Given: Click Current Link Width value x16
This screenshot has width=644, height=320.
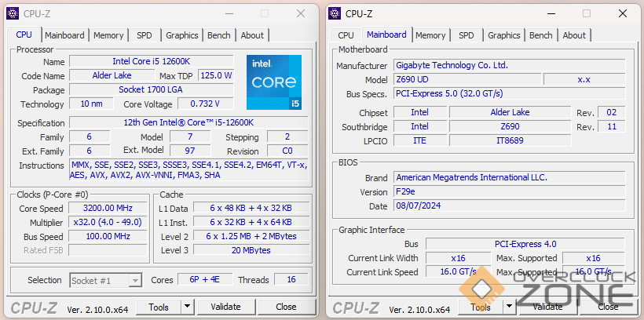Looking at the screenshot, I should pos(458,257).
